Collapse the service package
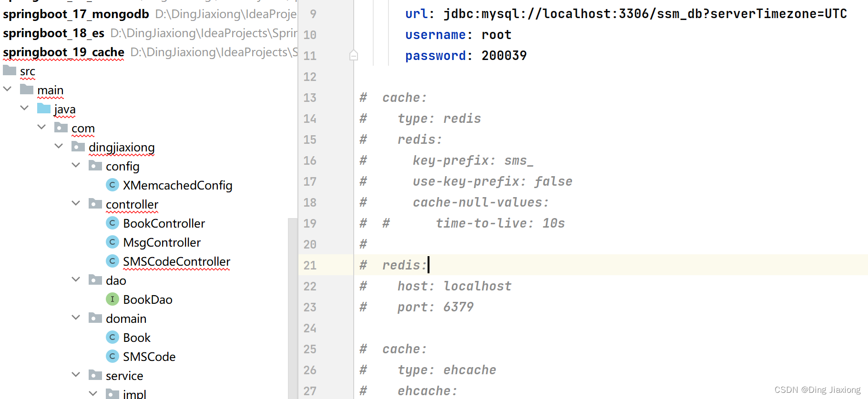The image size is (868, 399). click(76, 375)
